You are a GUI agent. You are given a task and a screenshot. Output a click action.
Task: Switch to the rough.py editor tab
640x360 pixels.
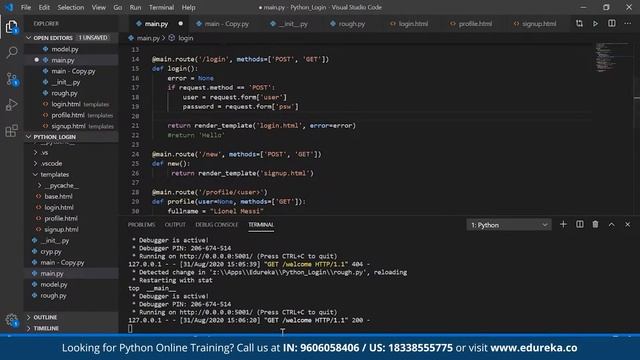[x=348, y=24]
